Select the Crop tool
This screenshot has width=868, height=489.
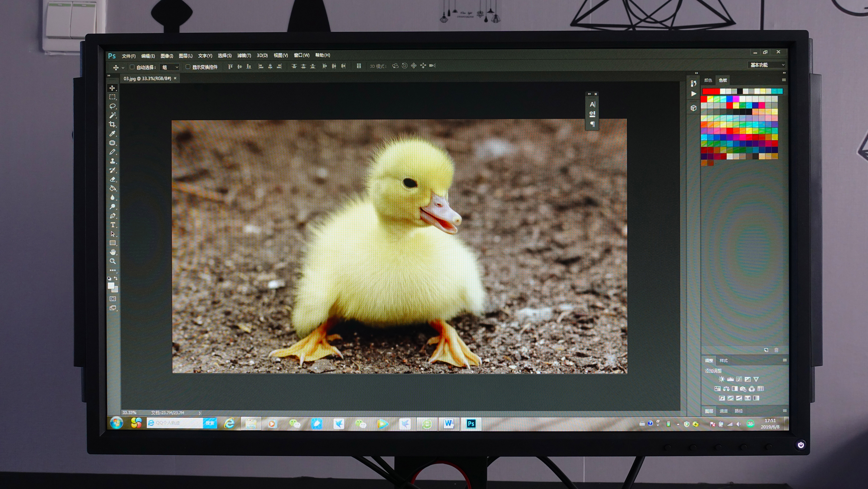click(112, 124)
